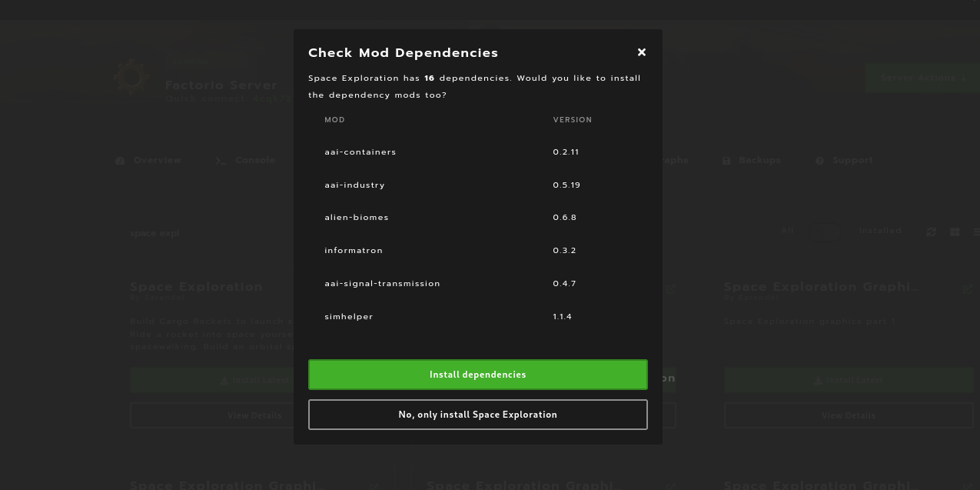Screen dimensions: 980x490
Task: Click the All filter label
Action: [x=787, y=231]
